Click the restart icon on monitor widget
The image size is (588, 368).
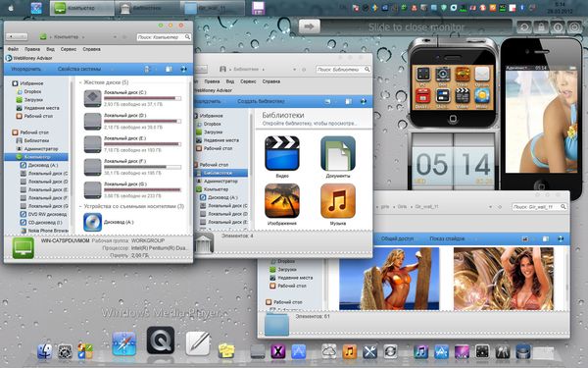pos(524,27)
